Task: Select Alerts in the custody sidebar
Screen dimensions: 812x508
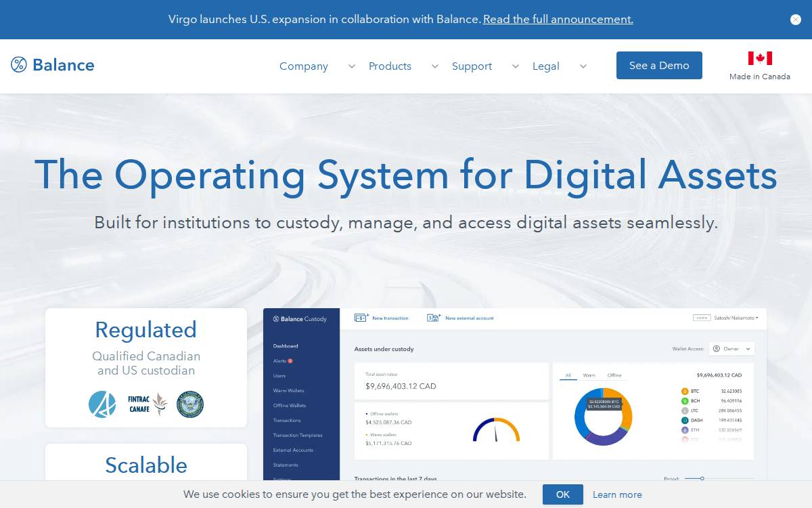Action: point(280,361)
